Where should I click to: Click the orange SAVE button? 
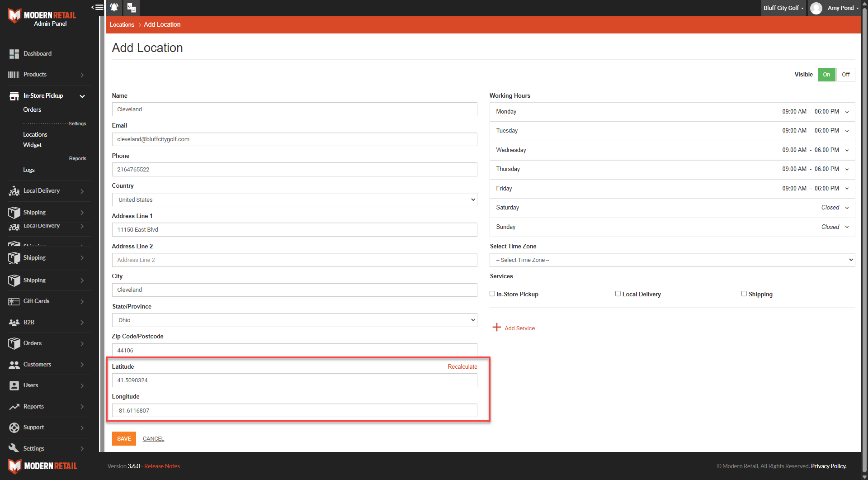click(x=124, y=438)
